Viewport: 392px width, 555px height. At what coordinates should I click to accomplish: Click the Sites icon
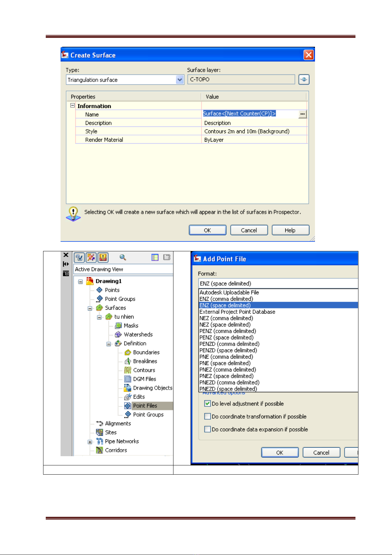pos(99,432)
